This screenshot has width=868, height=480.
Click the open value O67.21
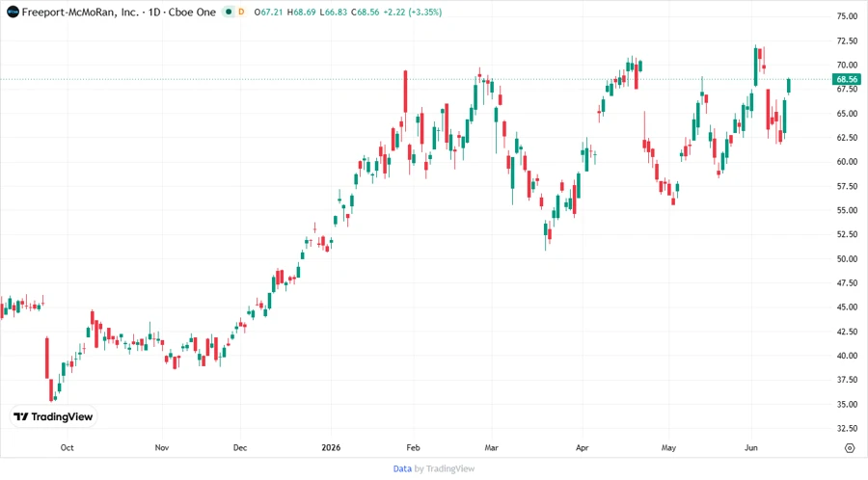(x=268, y=13)
